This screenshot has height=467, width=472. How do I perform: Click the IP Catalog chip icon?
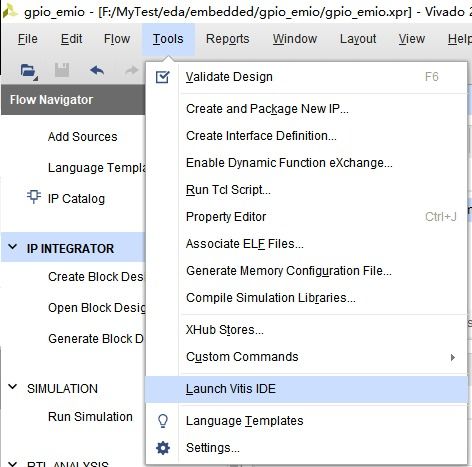(34, 196)
